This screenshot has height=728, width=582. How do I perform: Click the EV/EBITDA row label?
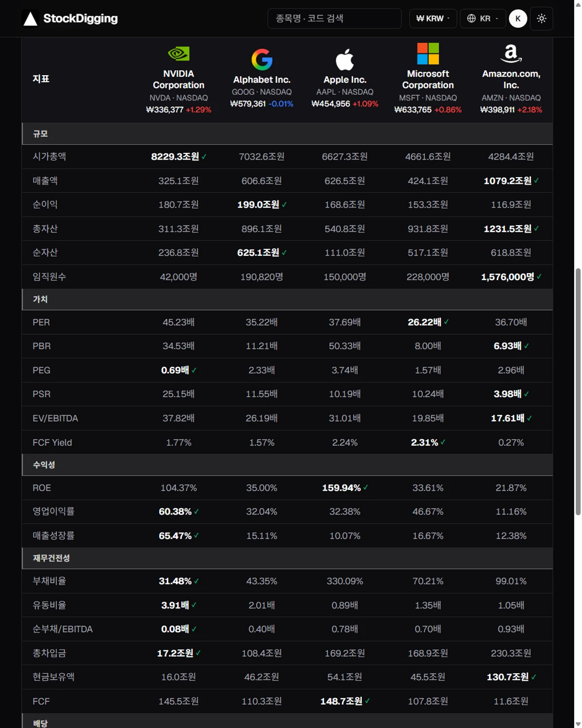(55, 418)
